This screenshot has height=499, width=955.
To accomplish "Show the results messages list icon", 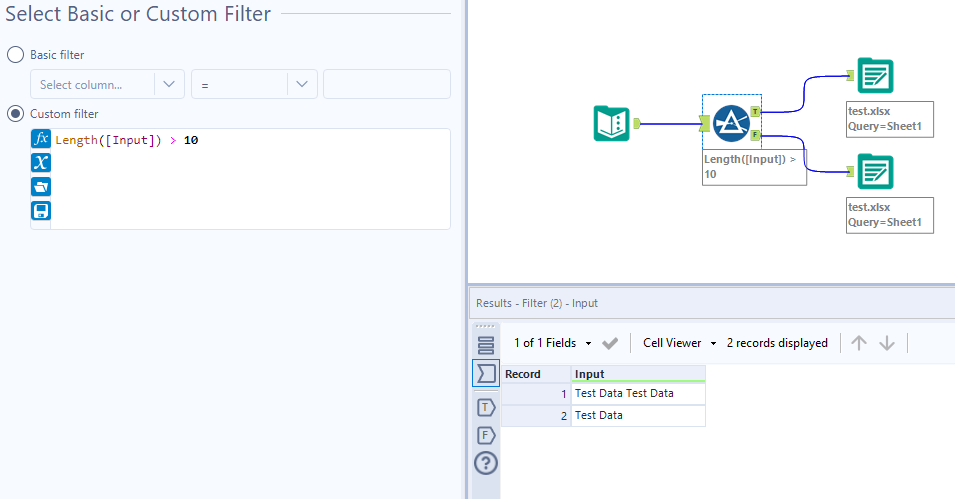I will [x=486, y=345].
